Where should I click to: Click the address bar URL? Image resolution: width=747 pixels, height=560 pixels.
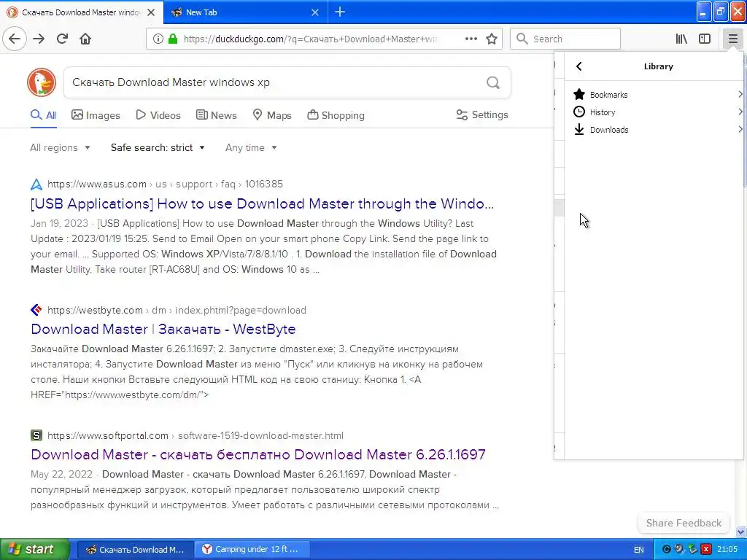click(x=309, y=39)
